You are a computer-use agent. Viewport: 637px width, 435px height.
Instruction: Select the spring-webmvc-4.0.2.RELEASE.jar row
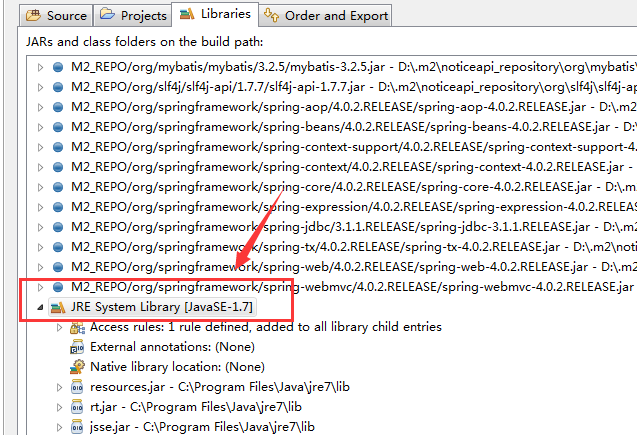(352, 287)
